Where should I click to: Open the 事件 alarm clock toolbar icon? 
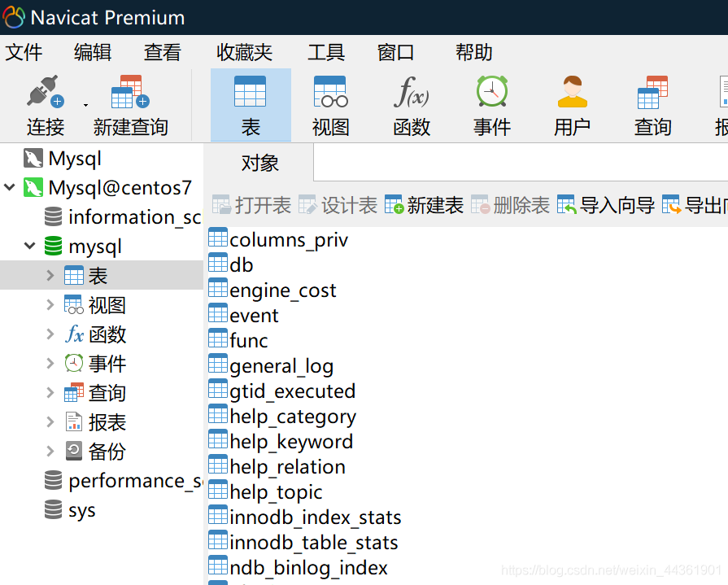(492, 91)
